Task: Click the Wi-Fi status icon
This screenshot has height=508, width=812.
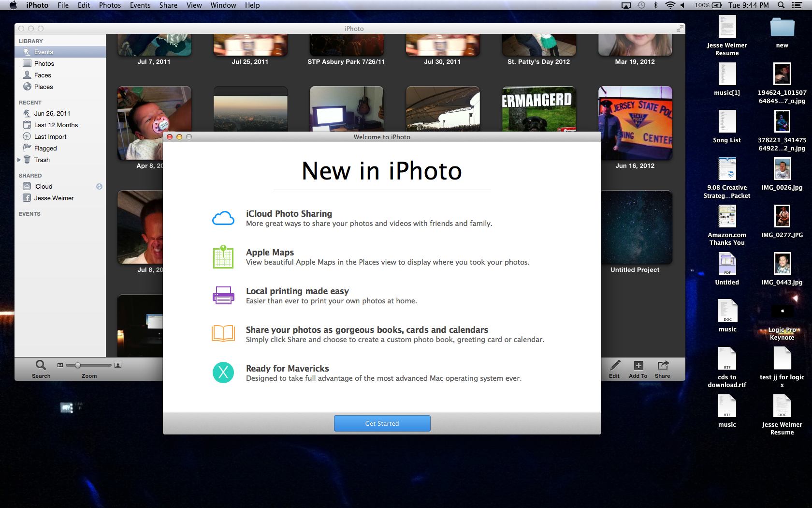Action: 670,5
